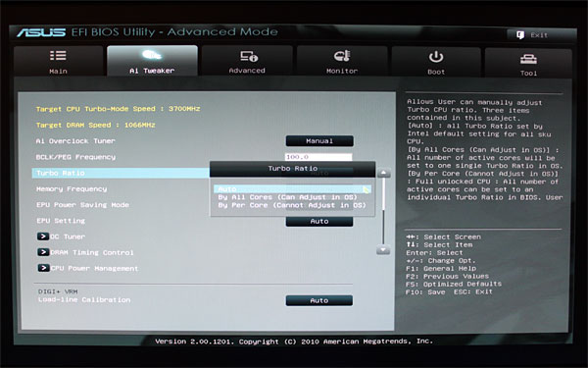Click the version copyright footer text
The image size is (588, 368).
pyautogui.click(x=294, y=341)
